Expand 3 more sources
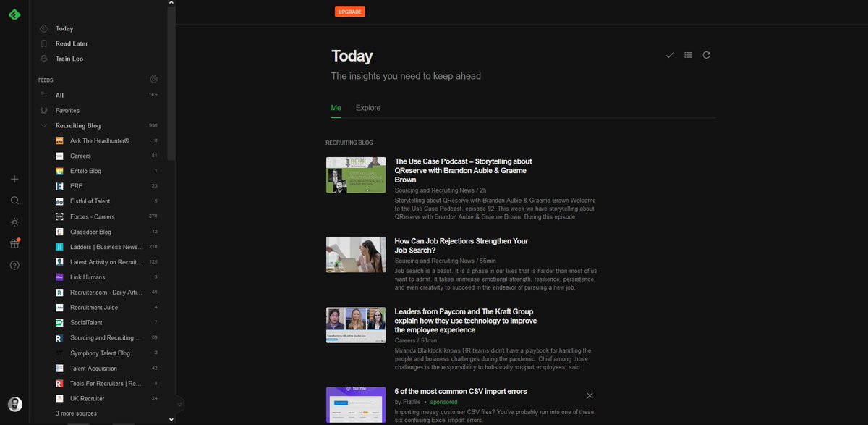 click(76, 413)
